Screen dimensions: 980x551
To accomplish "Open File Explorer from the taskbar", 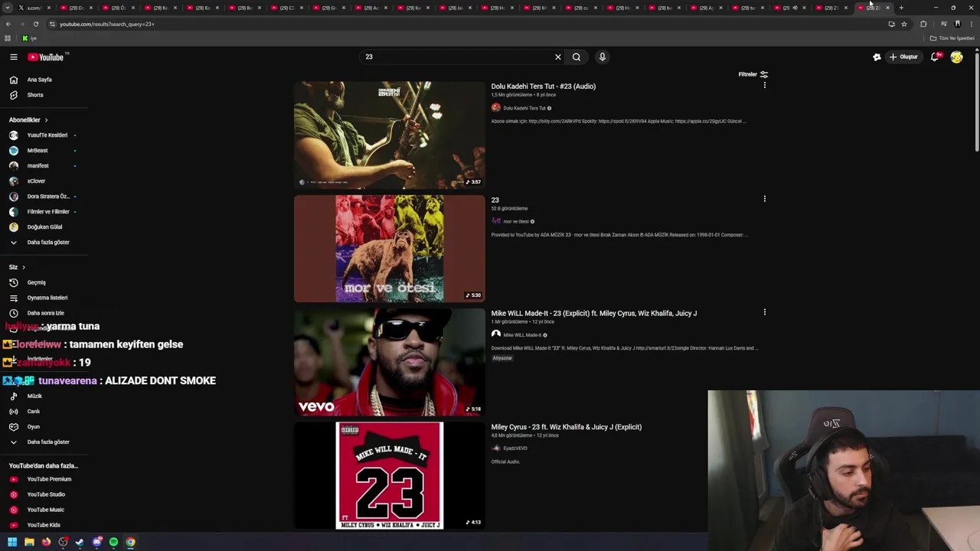I will tap(29, 542).
